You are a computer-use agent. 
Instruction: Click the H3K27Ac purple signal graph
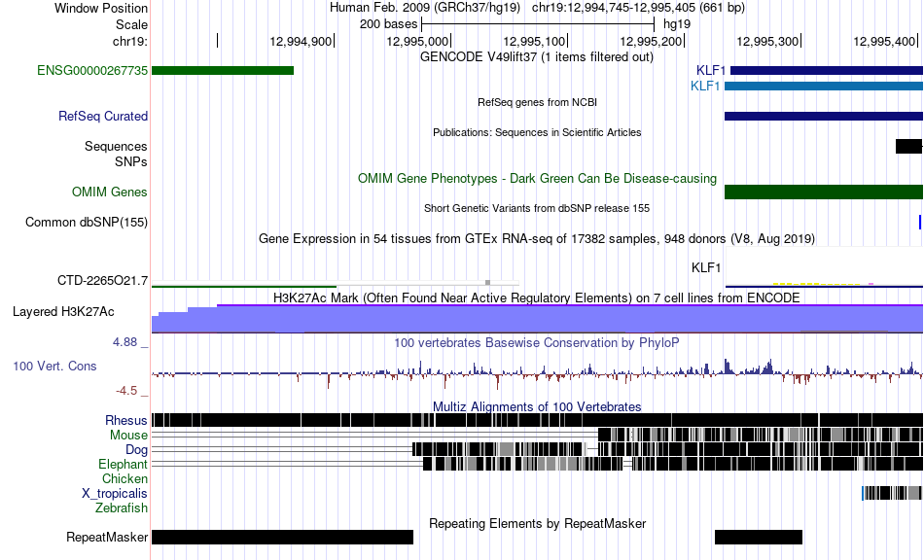538,319
